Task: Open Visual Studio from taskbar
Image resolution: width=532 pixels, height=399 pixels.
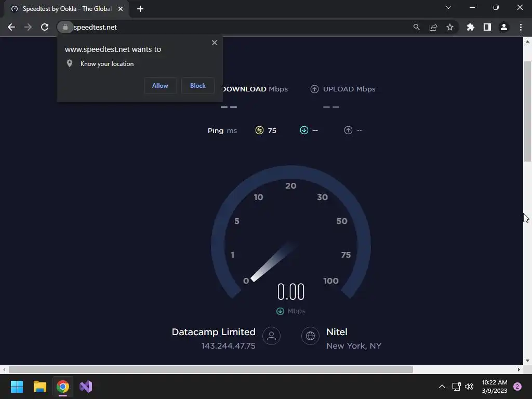Action: point(86,387)
